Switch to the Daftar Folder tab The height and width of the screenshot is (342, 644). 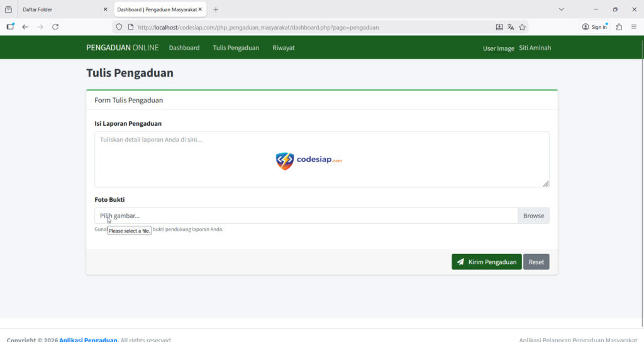[57, 9]
